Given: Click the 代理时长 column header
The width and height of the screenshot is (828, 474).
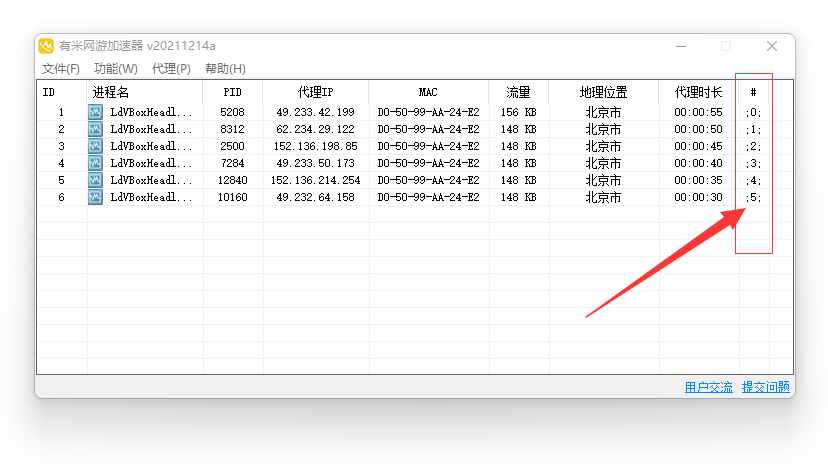Looking at the screenshot, I should [698, 92].
